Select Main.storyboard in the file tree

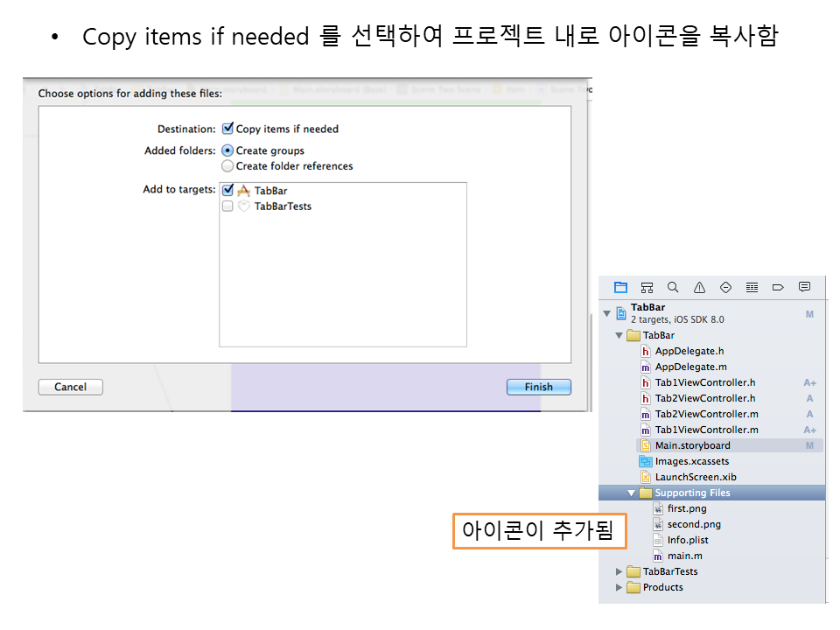click(x=692, y=445)
